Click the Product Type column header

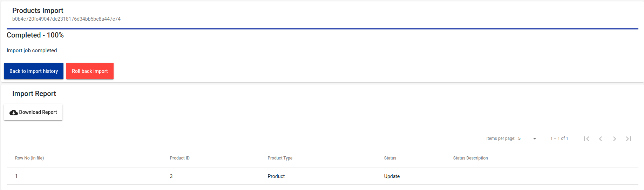(280, 158)
